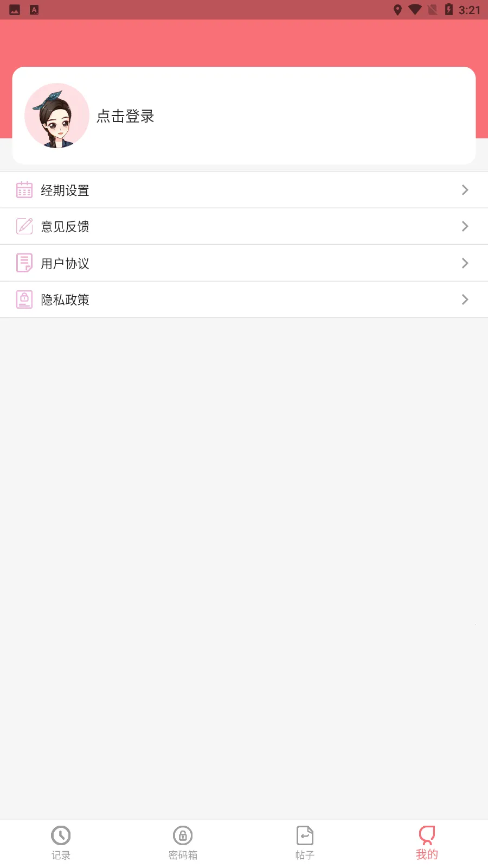488x868 pixels.
Task: Tap the clock icon for 记录
Action: coord(61,835)
